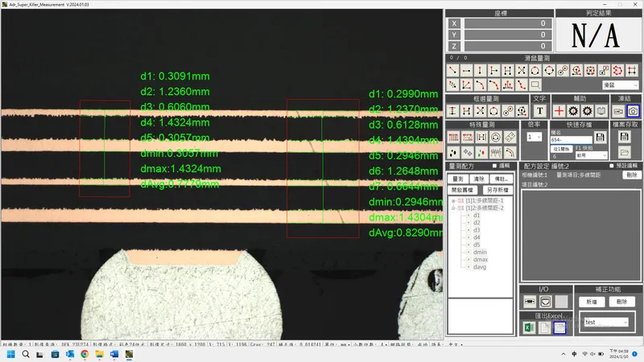Screen dimensions: 644x362
Task: Select dmax in the recipe tree
Action: pos(481,259)
